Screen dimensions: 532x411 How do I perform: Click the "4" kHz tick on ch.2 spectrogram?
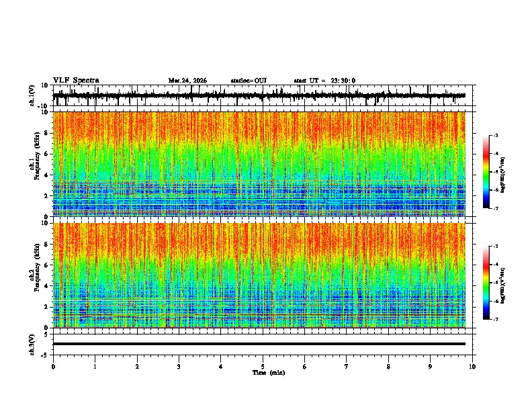pos(46,286)
